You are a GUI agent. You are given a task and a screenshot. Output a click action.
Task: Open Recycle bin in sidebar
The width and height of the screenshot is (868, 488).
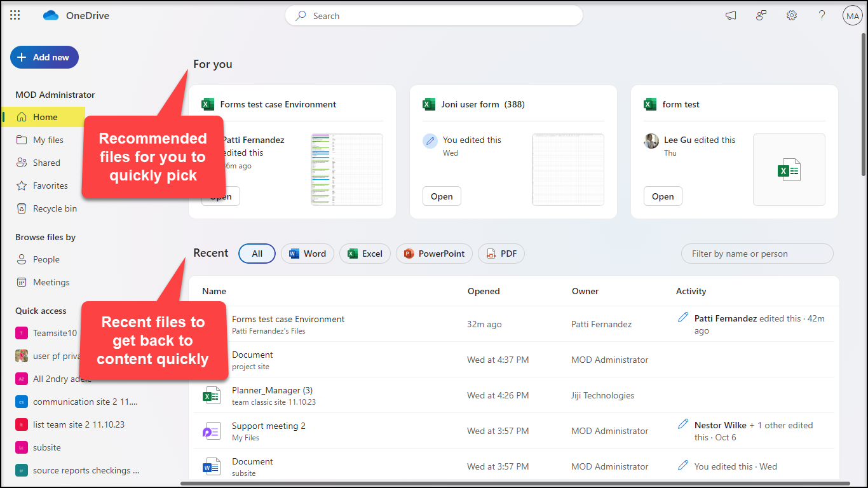(x=55, y=208)
